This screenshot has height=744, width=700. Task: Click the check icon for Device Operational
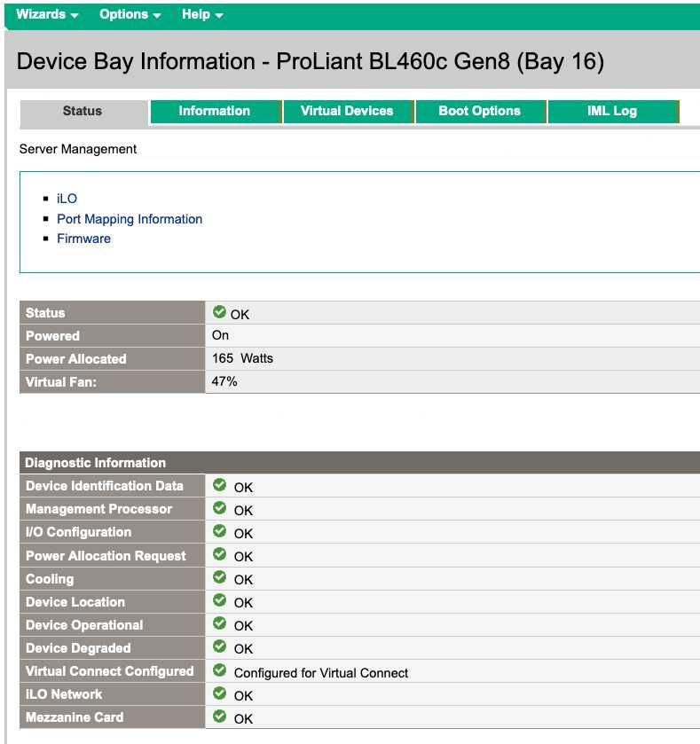coord(219,623)
